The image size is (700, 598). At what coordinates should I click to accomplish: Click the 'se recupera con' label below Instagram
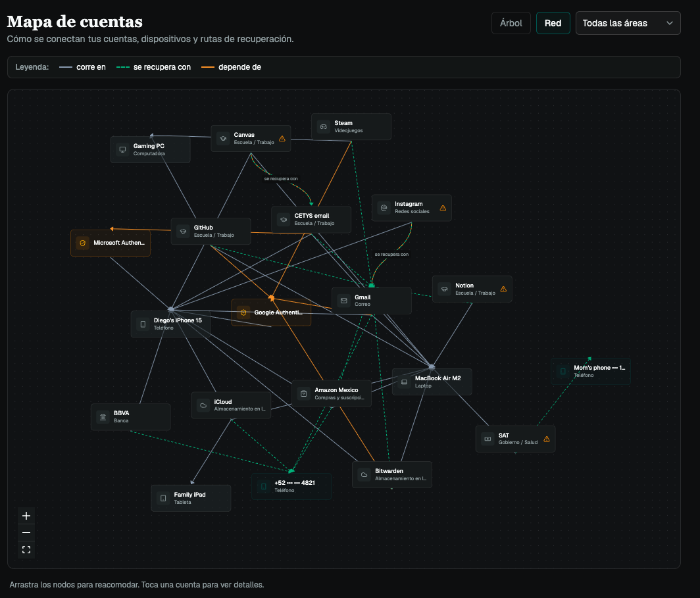point(391,255)
